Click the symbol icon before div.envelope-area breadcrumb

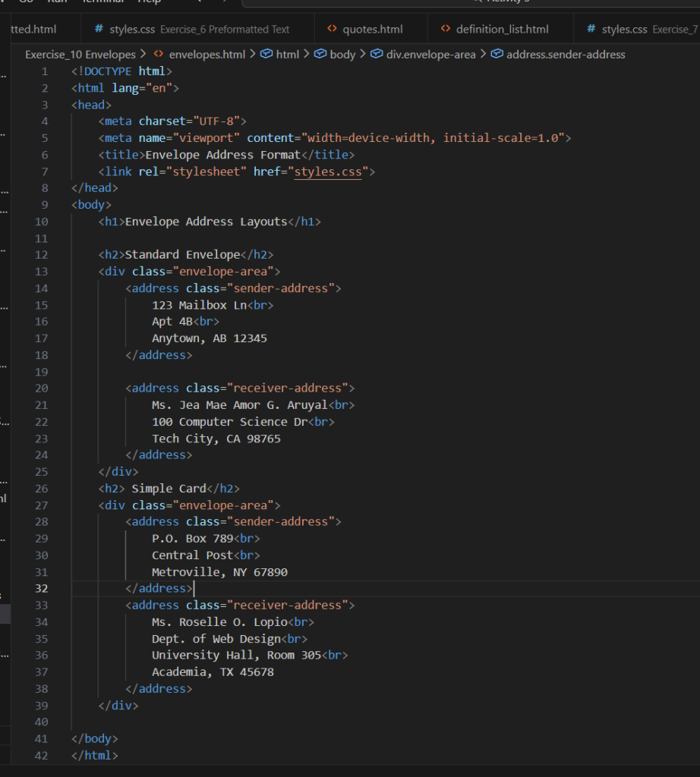pos(374,55)
